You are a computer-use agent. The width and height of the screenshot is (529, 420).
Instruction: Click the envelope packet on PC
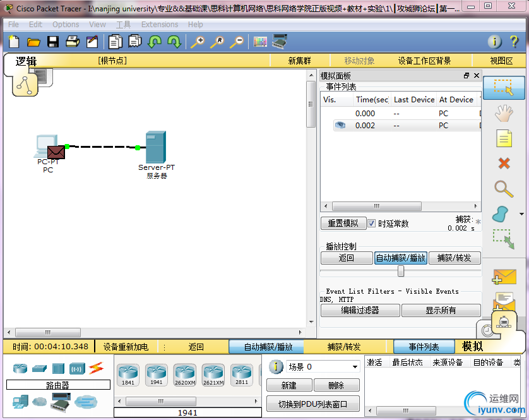[56, 152]
